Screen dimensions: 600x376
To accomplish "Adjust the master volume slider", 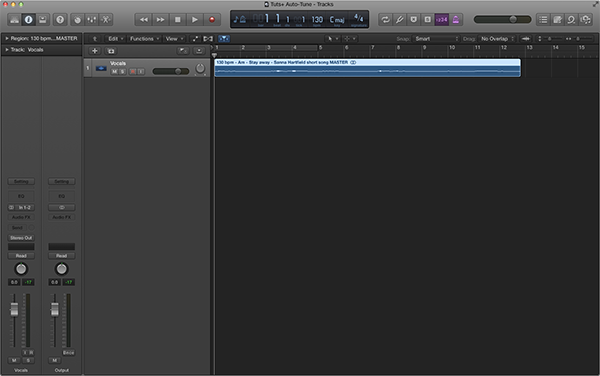I will 502,20.
